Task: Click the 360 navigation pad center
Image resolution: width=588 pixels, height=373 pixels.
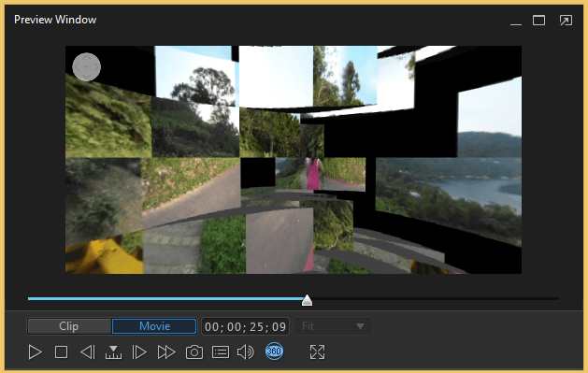Action: (86, 66)
